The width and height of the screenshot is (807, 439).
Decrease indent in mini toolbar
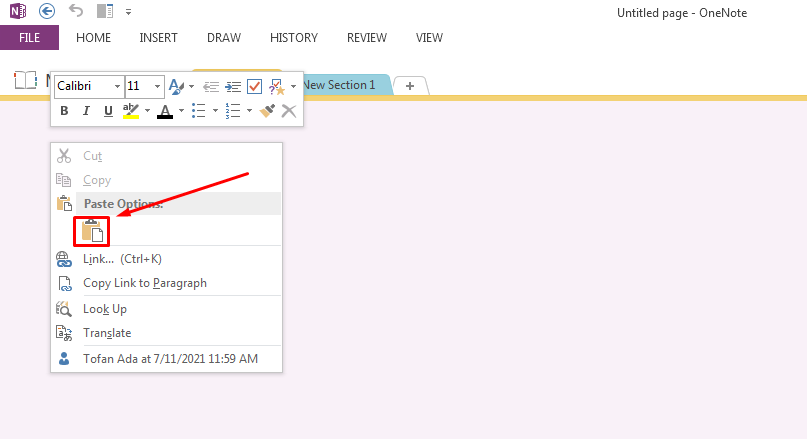click(210, 86)
